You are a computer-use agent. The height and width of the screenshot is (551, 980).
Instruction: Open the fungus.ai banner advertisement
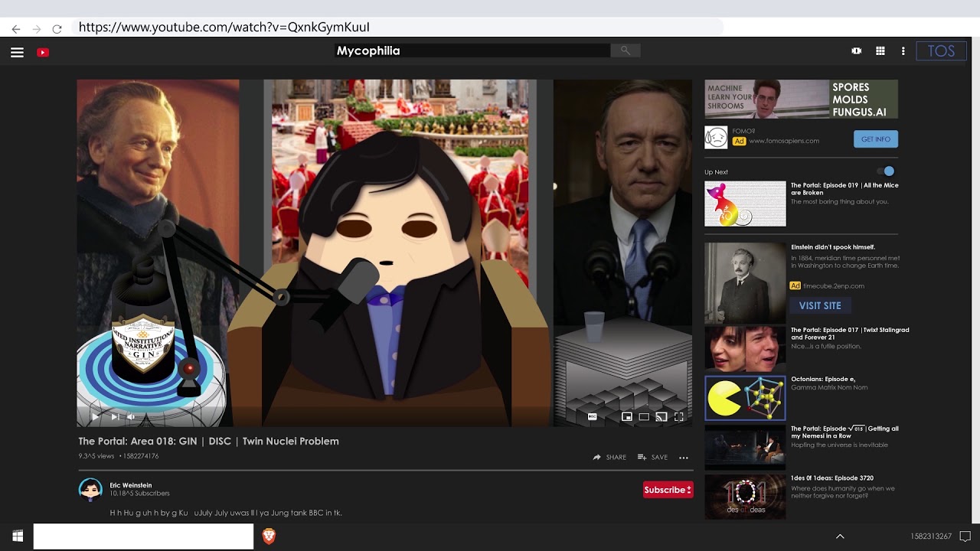801,99
